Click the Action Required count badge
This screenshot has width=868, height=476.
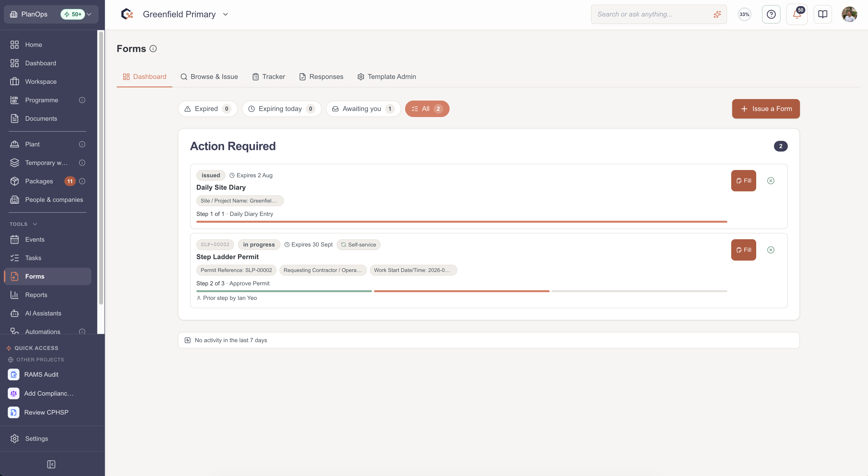click(x=780, y=146)
